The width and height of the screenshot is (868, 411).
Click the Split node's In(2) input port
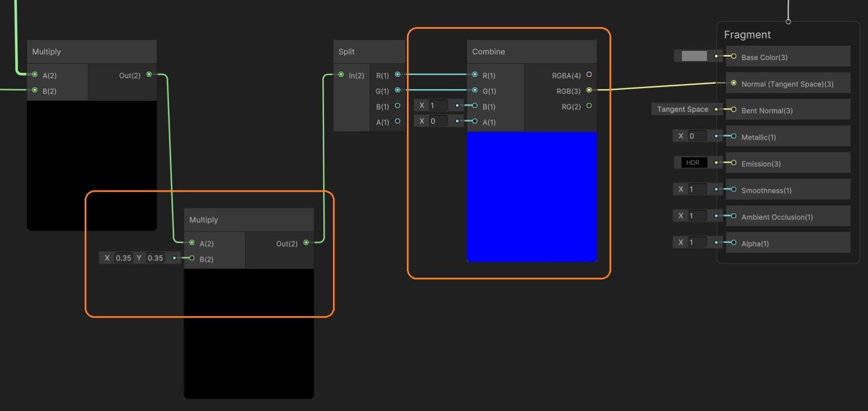[341, 75]
